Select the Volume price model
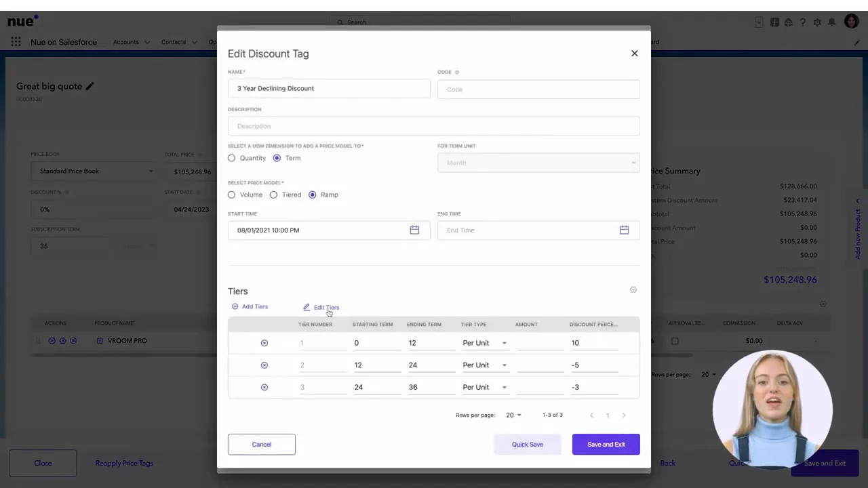Image resolution: width=868 pixels, height=488 pixels. 232,195
